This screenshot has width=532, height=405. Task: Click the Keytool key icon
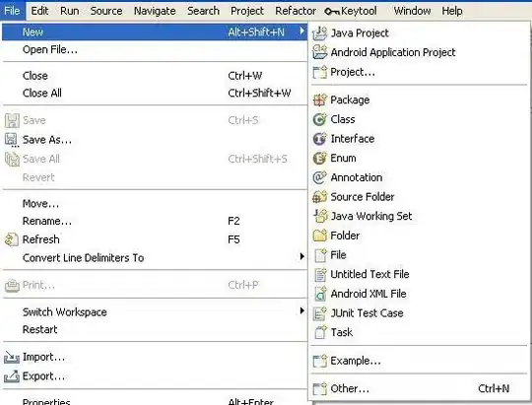pos(332,12)
